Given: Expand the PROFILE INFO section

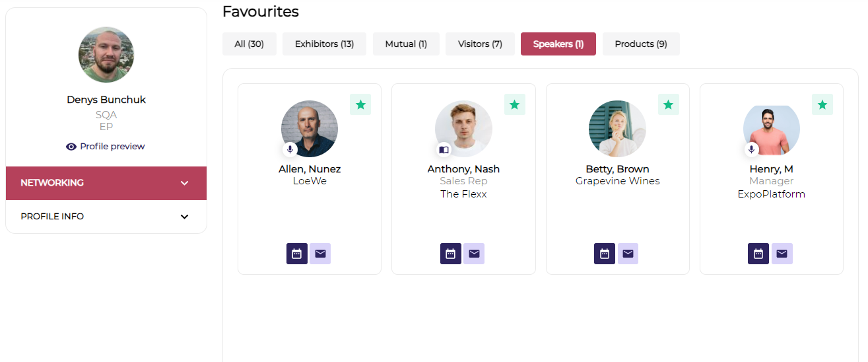Looking at the screenshot, I should (185, 217).
